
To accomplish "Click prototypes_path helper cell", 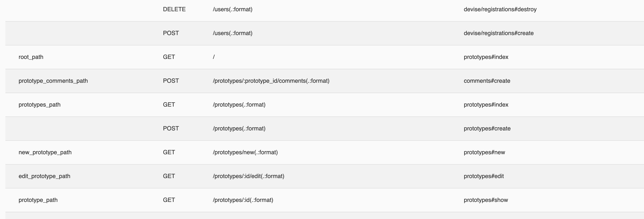I will point(40,105).
